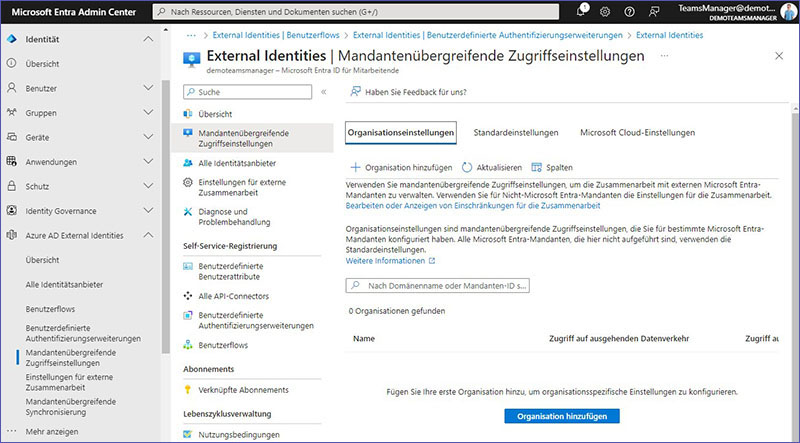Expand the Gruppen navigation section
This screenshot has height=443, width=800.
click(x=148, y=113)
